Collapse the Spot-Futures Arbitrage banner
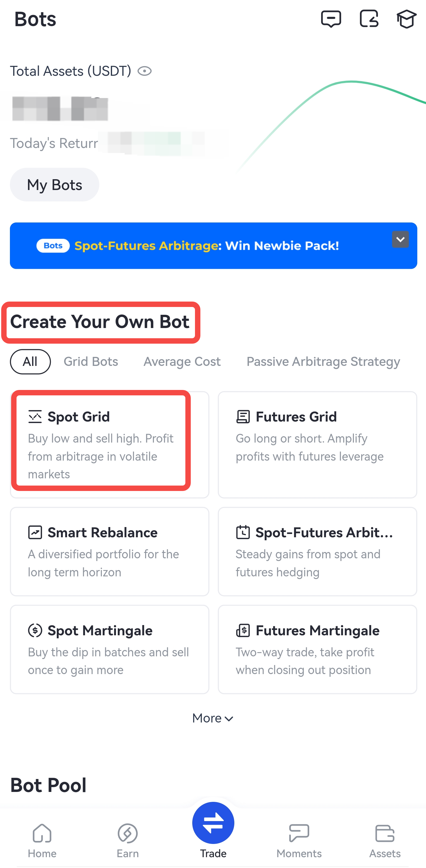426x868 pixels. tap(400, 239)
